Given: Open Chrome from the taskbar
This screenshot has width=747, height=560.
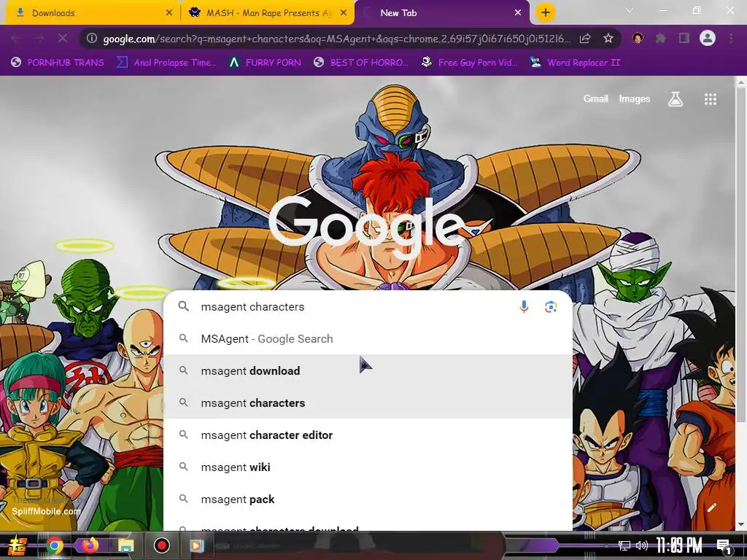Looking at the screenshot, I should (x=54, y=545).
